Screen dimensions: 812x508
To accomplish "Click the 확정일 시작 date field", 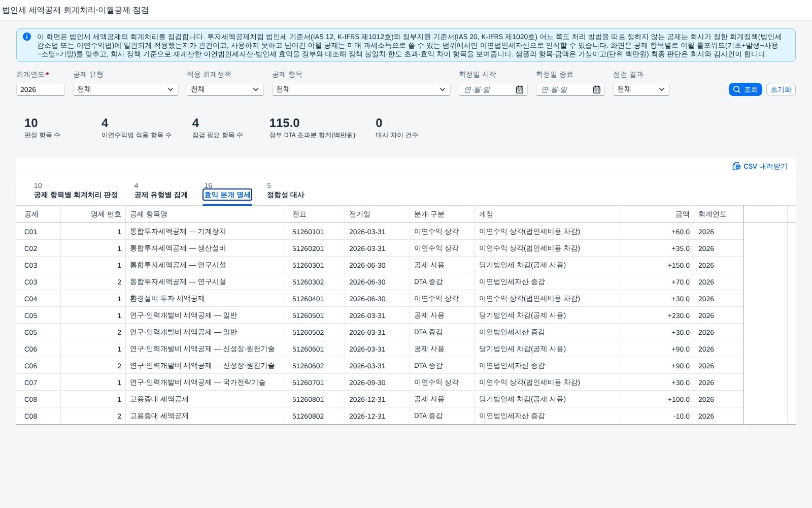I will point(486,89).
